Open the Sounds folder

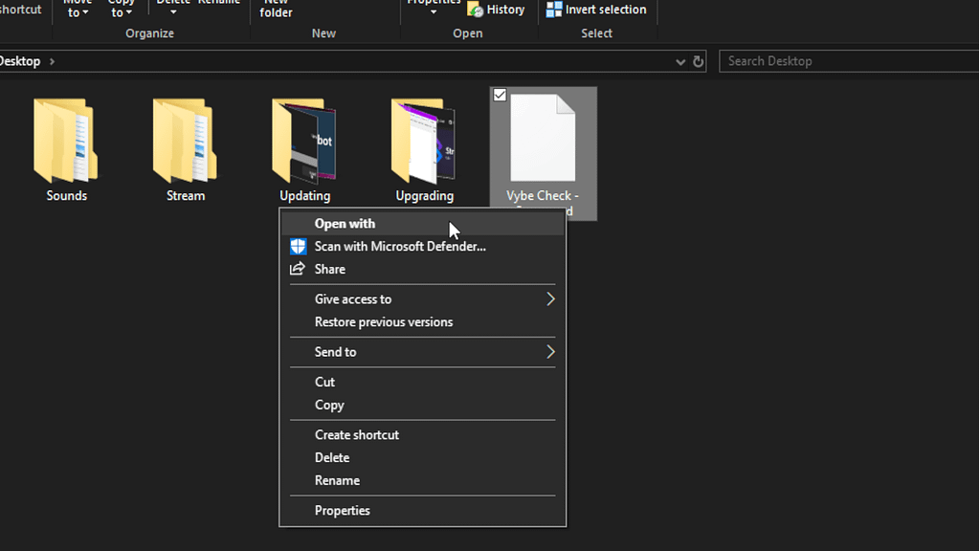point(65,142)
